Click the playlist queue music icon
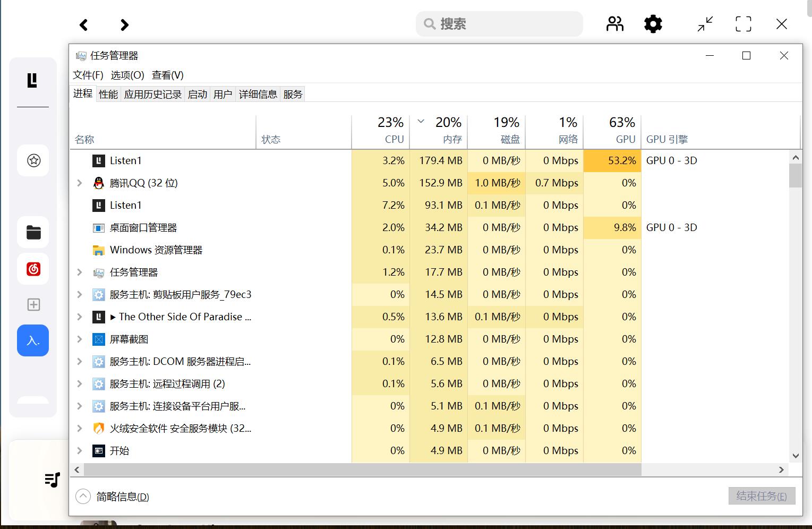This screenshot has height=529, width=812. tap(52, 480)
